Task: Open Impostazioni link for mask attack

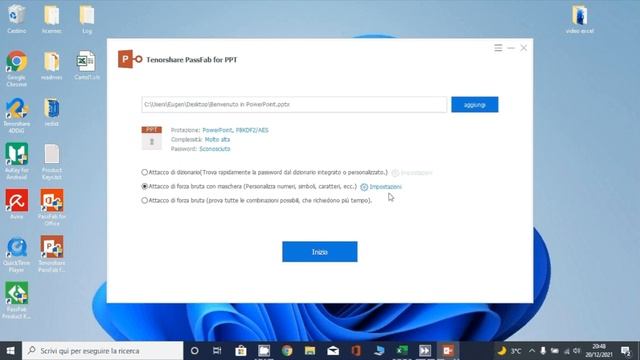Action: [385, 187]
